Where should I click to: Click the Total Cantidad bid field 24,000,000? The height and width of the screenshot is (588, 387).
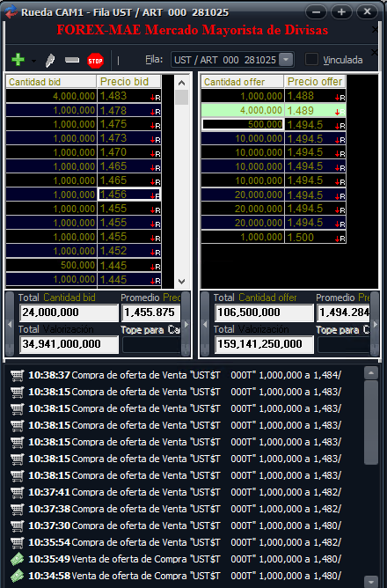coord(69,312)
